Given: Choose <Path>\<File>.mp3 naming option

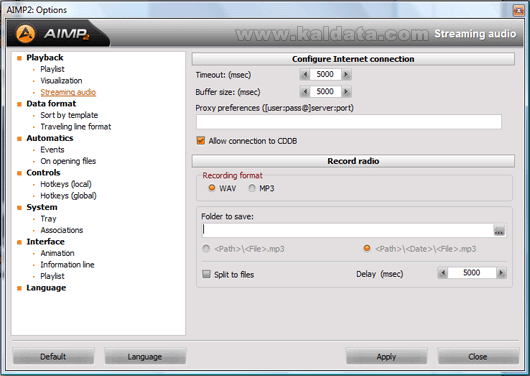Looking at the screenshot, I should coord(206,249).
